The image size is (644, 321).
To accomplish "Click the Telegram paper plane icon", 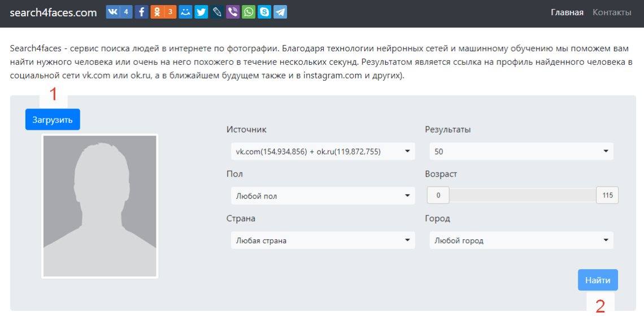I will (280, 12).
